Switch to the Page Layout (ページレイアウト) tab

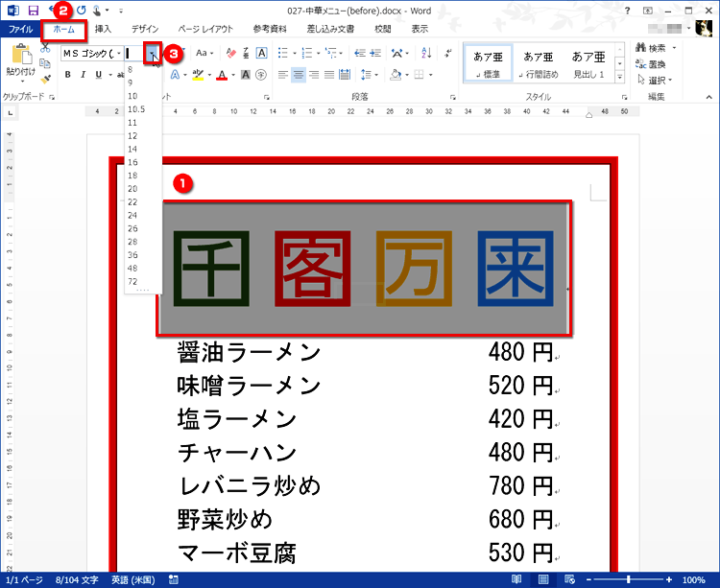point(205,29)
